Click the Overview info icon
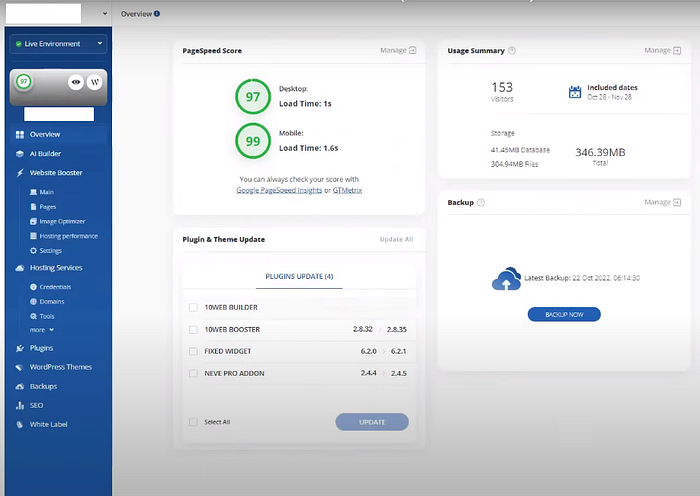 click(x=157, y=14)
